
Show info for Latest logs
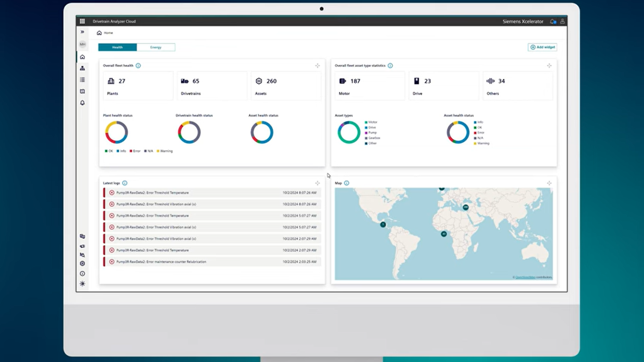coord(125,183)
